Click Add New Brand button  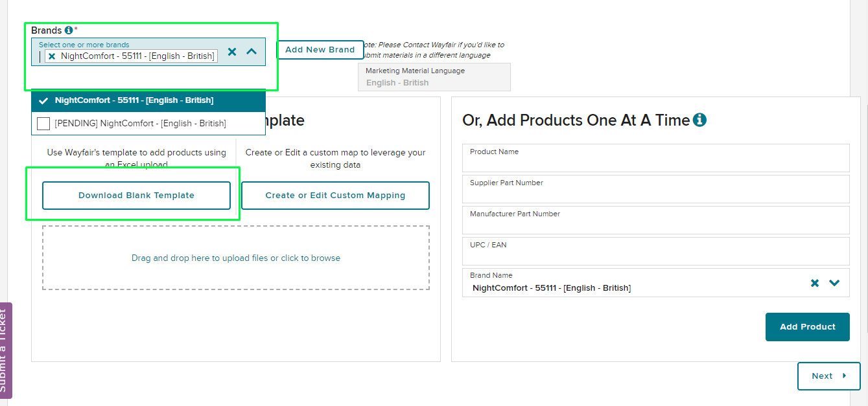(320, 50)
